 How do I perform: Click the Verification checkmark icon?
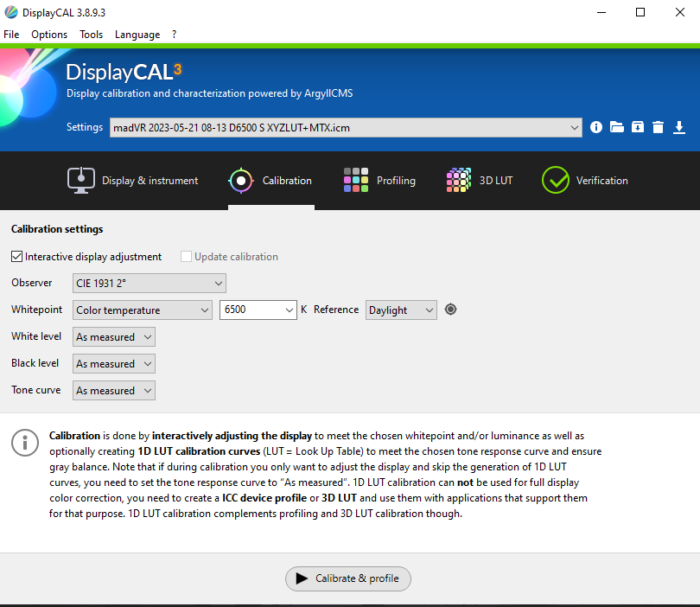point(556,180)
